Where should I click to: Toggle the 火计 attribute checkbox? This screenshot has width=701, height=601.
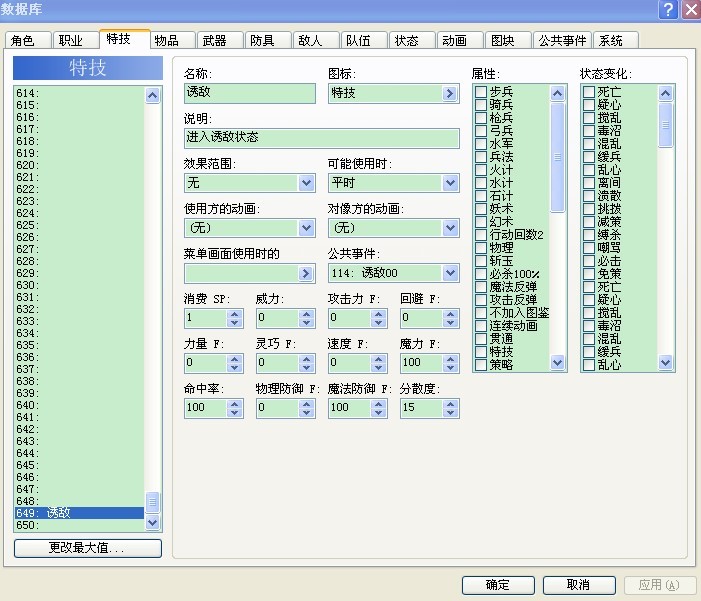tap(481, 170)
